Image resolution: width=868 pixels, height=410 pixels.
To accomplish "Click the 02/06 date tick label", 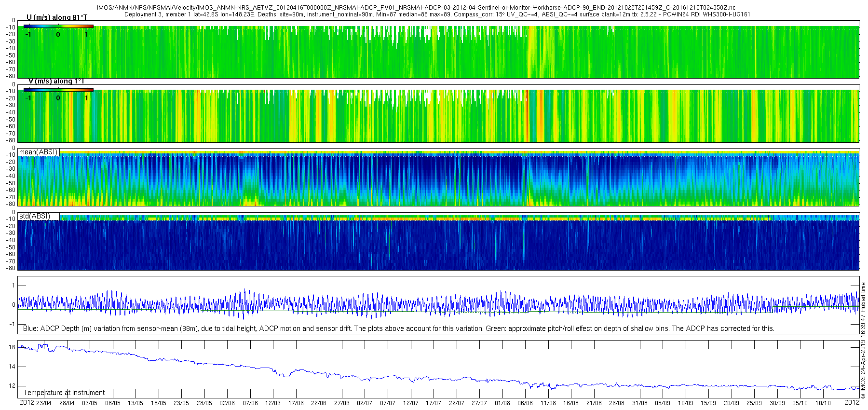I will tap(227, 403).
